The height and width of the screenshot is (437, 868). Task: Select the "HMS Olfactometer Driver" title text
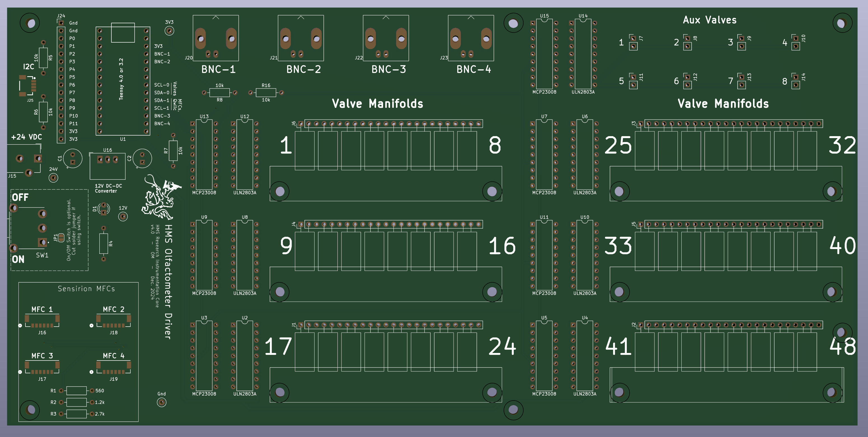tap(168, 282)
